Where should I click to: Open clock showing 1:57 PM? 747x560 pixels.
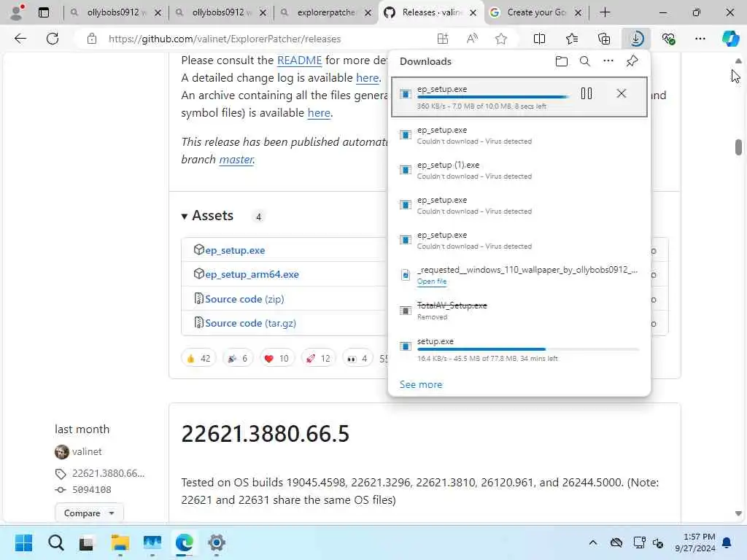[x=695, y=542]
